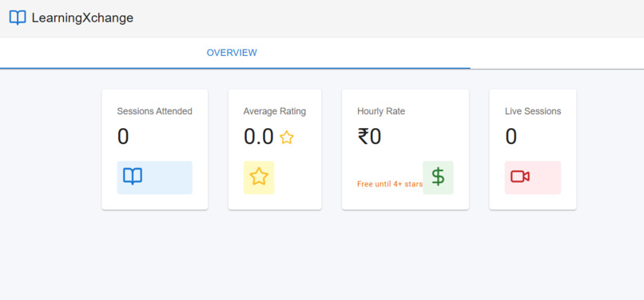Click the LearningXchange brand title
This screenshot has height=300, width=644.
click(82, 18)
